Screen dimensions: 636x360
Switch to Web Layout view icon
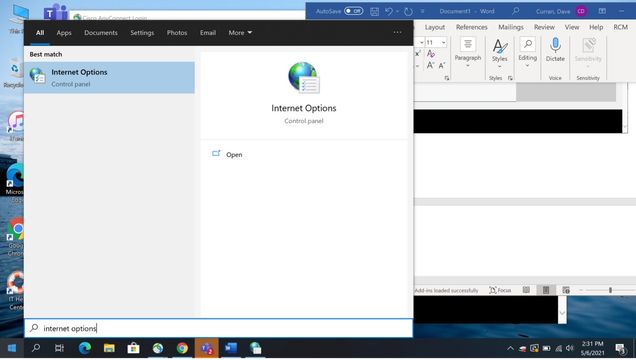tap(566, 290)
